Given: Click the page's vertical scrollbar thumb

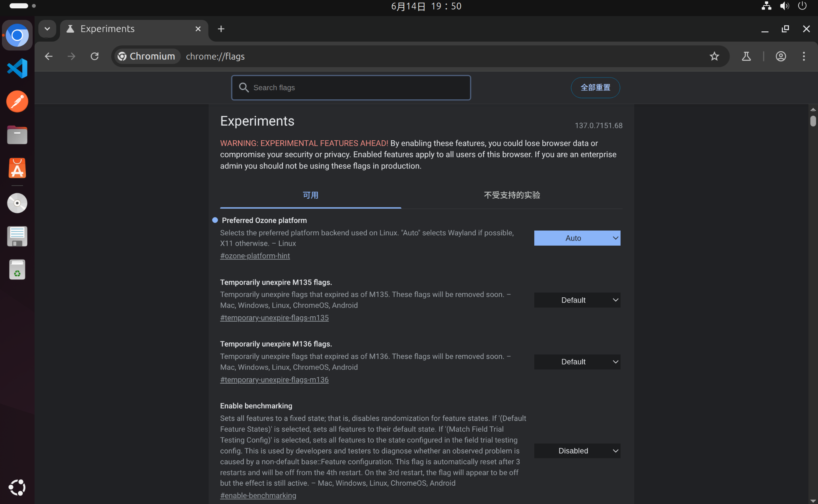Looking at the screenshot, I should 813,121.
